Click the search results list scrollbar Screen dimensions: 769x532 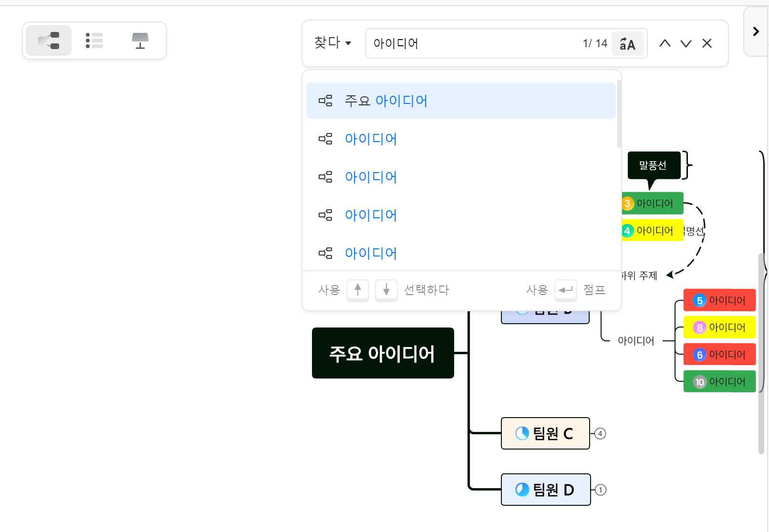tap(619, 114)
